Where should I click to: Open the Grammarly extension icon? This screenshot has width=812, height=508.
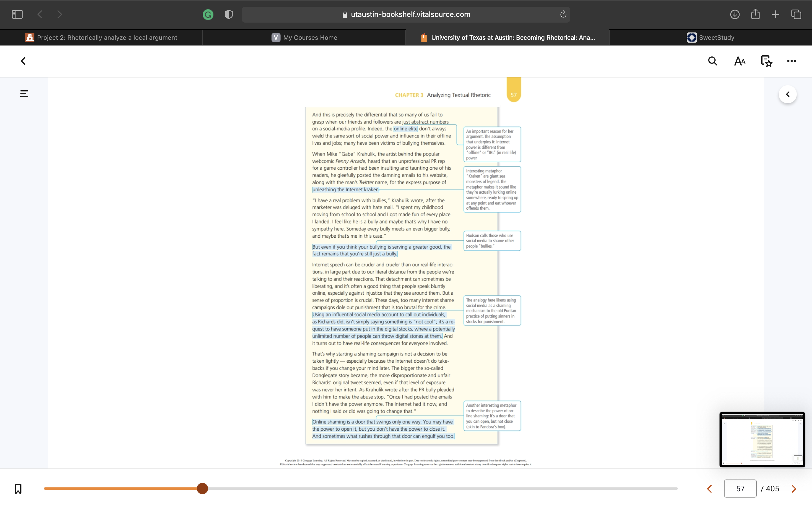[x=208, y=14]
